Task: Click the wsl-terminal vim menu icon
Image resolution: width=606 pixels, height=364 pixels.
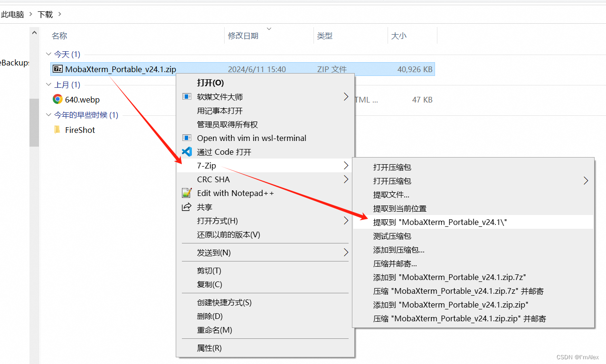Action: (x=187, y=138)
